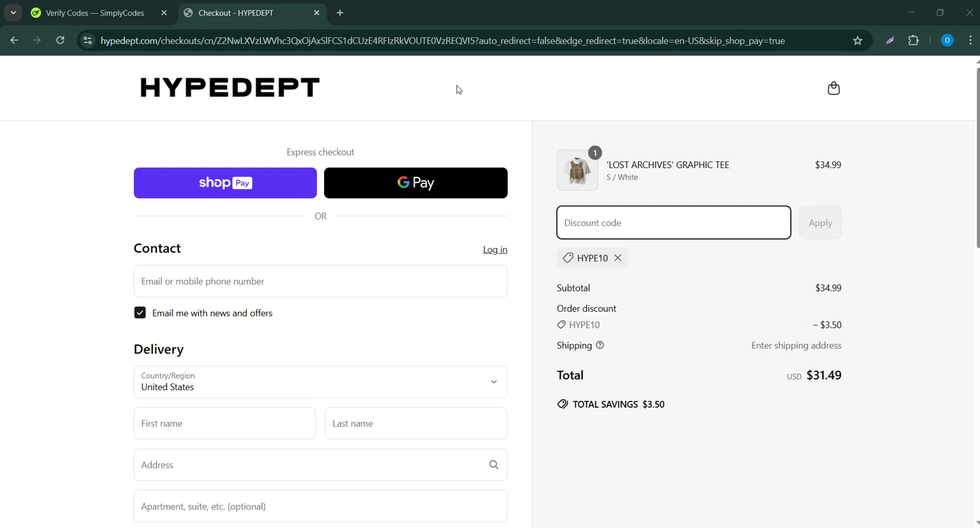The width and height of the screenshot is (980, 528).
Task: Click the S / White variant text
Action: (x=622, y=177)
